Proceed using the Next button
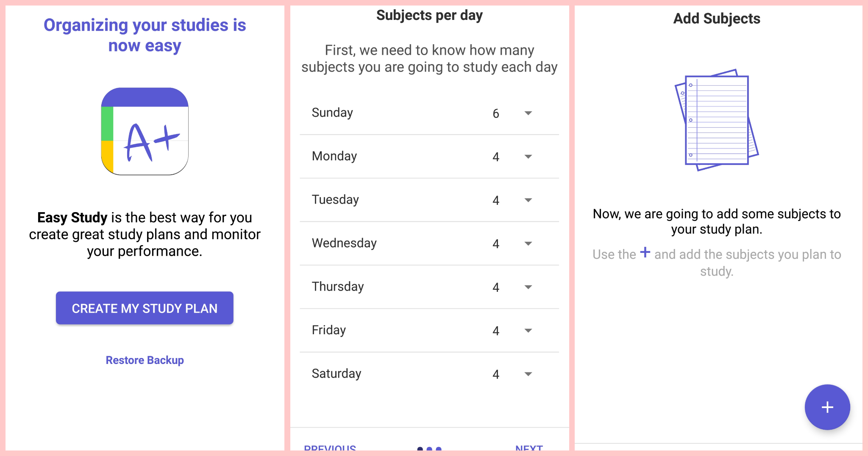Screen dimensions: 868x456 coord(529,448)
